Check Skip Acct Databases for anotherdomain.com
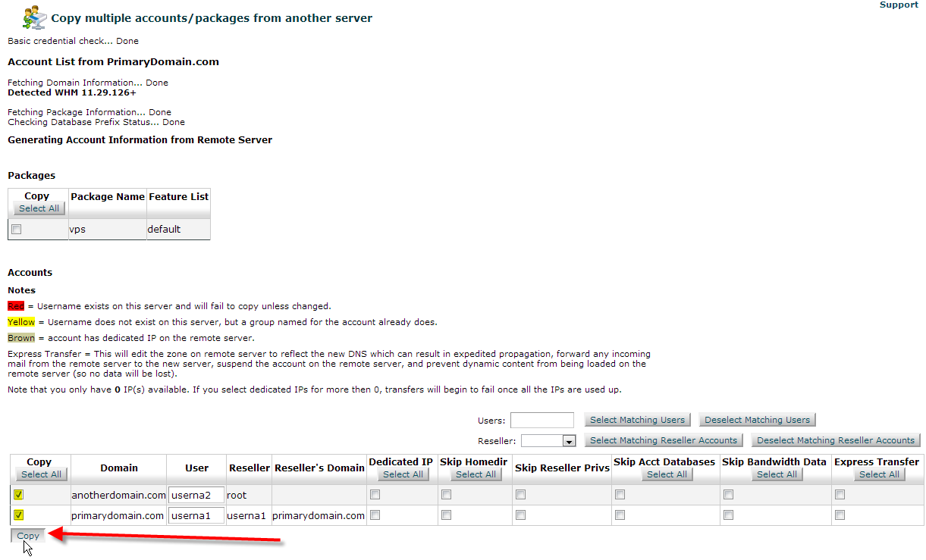 (620, 495)
